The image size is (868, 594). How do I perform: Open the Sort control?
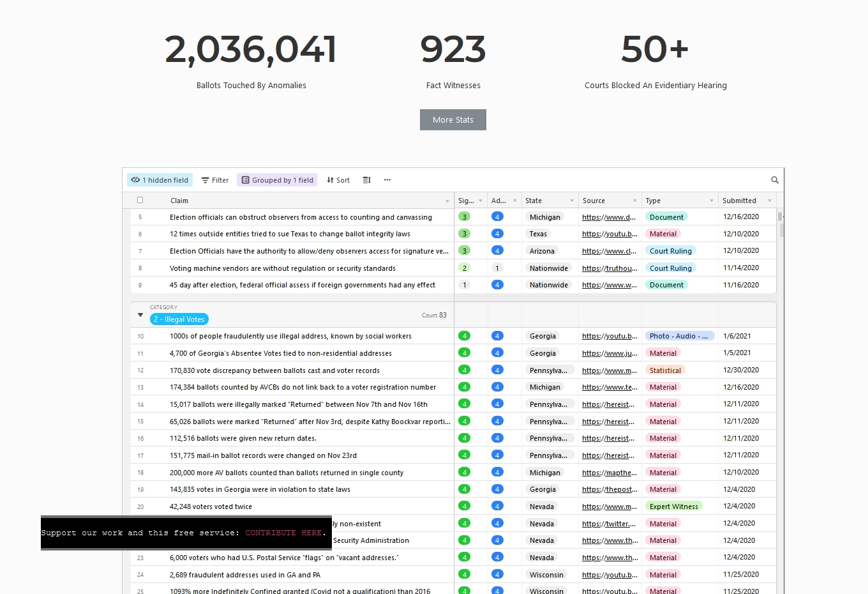(338, 180)
